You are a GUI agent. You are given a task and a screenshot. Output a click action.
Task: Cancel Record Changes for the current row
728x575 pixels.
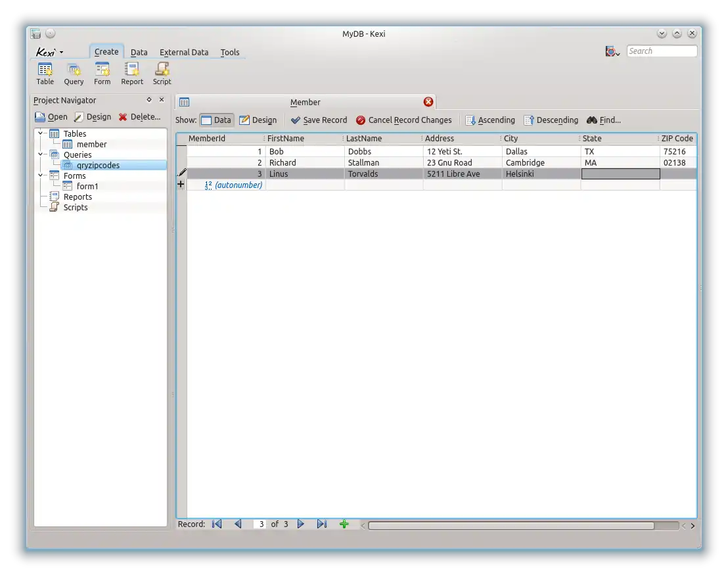coord(404,120)
